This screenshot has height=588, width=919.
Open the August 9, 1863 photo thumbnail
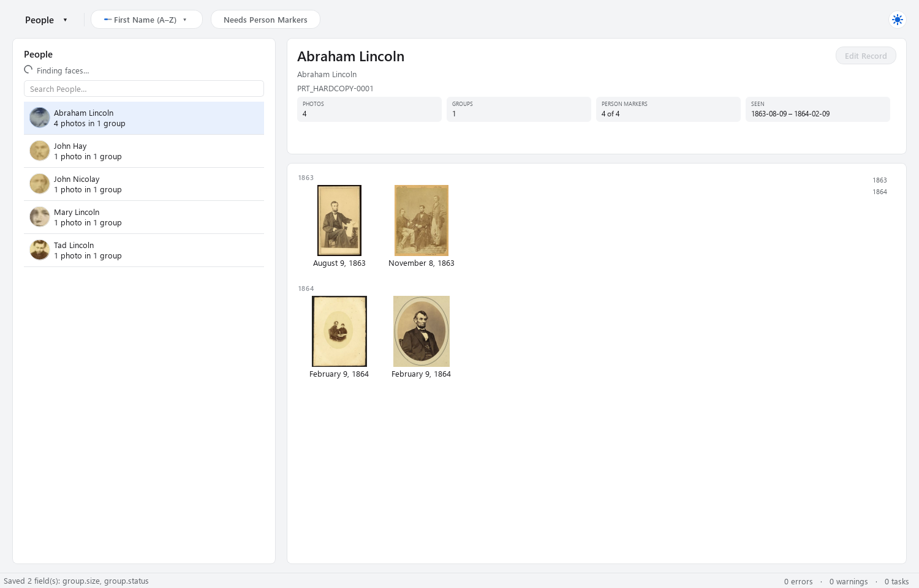tap(339, 221)
